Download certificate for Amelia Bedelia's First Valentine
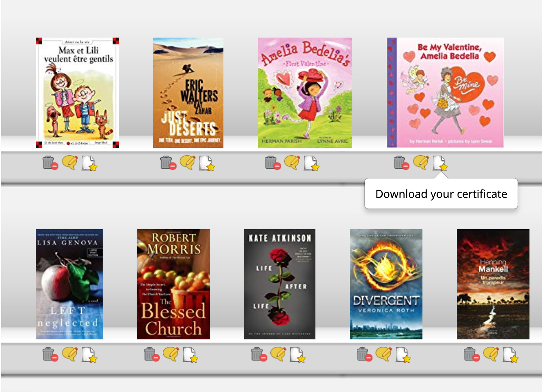This screenshot has height=392, width=547. coord(312,163)
